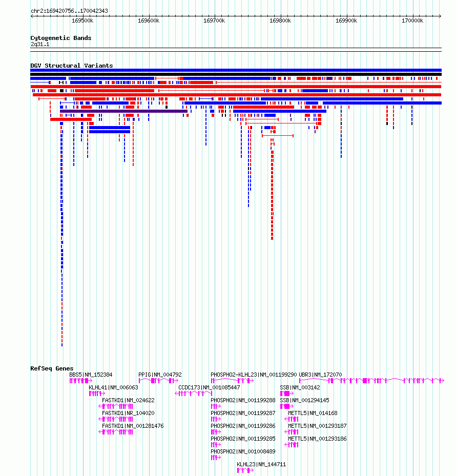Screen dimensions: 456x476
Task: Click the FASTKD1|NR_104020 transcript label
Action: point(128,413)
